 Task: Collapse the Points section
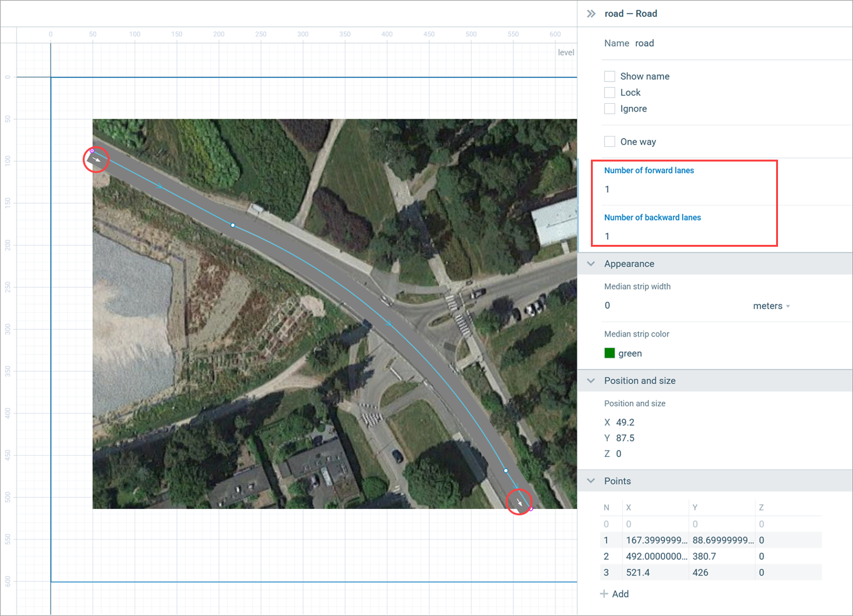coord(591,481)
